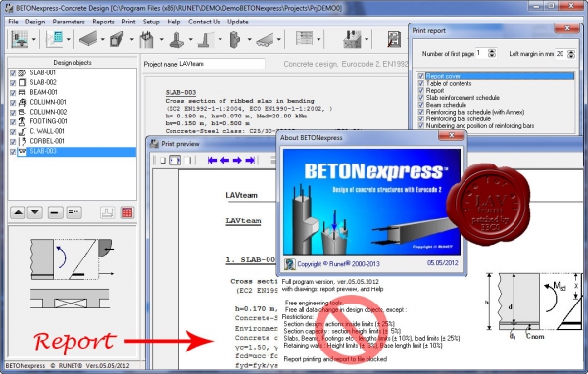Click the Project name input field
This screenshot has height=374, width=588.
coord(221,64)
